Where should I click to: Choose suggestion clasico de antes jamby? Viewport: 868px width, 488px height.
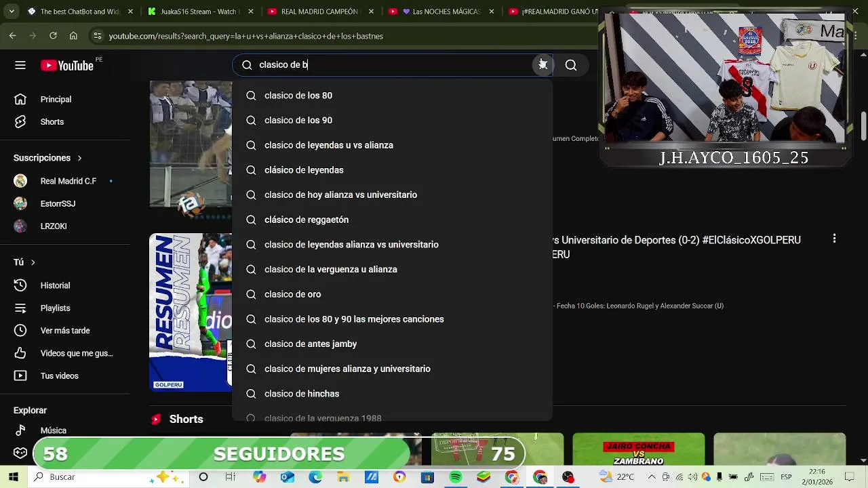(x=392, y=344)
